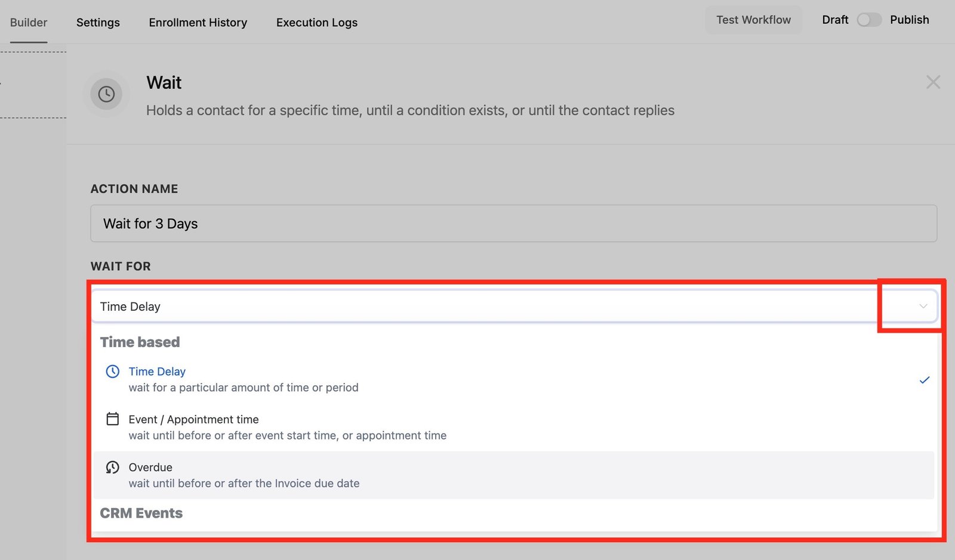Screen dimensions: 955x560
Task: Click the Draft label beside the switch
Action: (834, 20)
